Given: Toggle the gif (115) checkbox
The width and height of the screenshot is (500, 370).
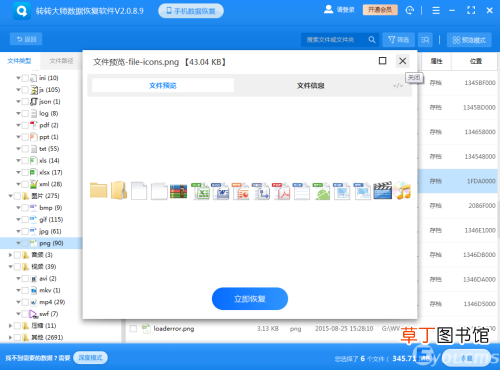Looking at the screenshot, I should 25,220.
